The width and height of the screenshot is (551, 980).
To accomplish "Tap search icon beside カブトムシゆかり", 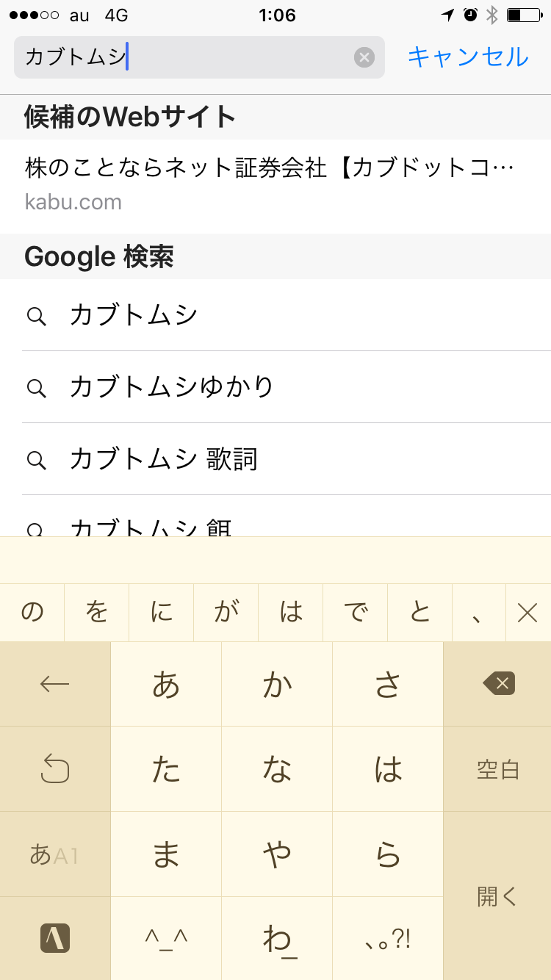I will 36,387.
